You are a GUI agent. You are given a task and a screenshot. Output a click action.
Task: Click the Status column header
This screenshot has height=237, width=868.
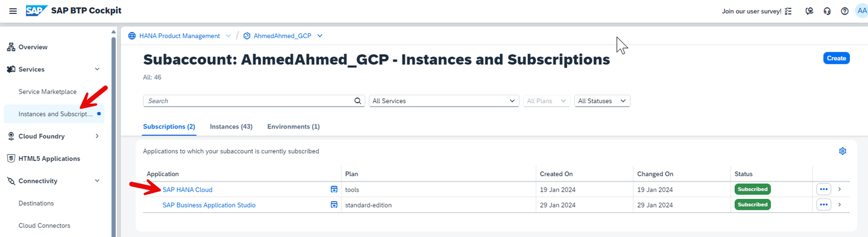click(743, 174)
